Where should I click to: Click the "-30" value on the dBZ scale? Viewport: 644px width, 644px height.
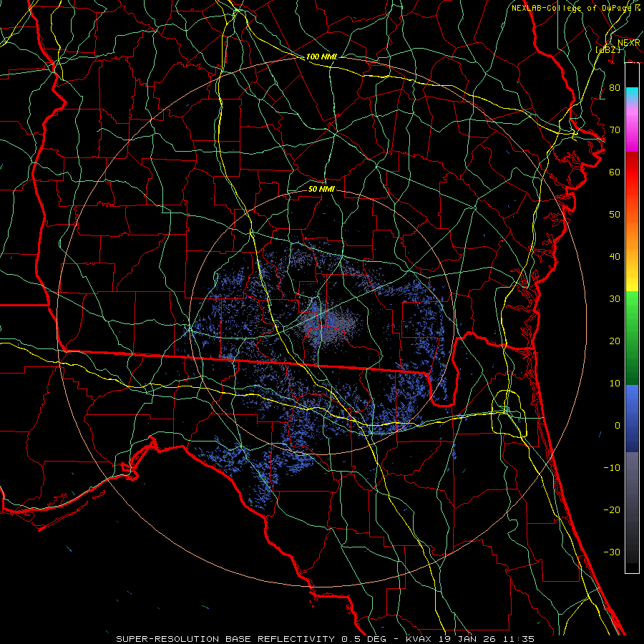[612, 552]
